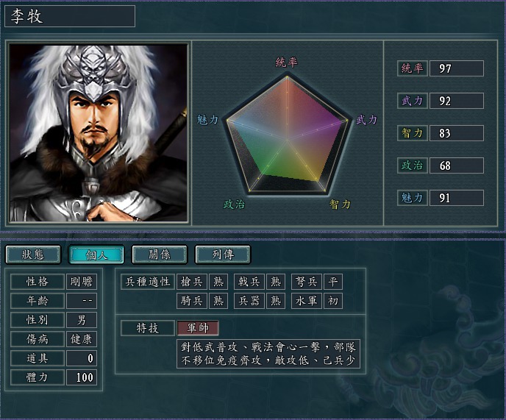Click the pentagon ability radar chart
This screenshot has width=506, height=420.
287,134
